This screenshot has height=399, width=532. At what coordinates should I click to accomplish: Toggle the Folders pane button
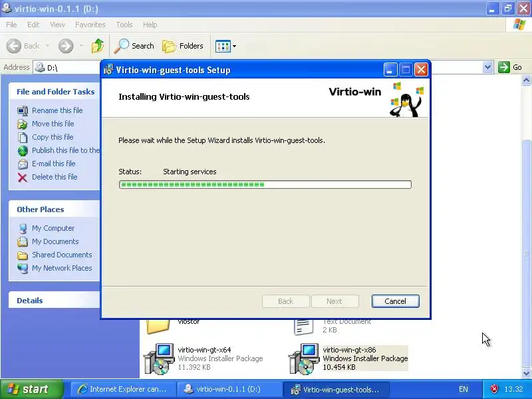pos(183,46)
